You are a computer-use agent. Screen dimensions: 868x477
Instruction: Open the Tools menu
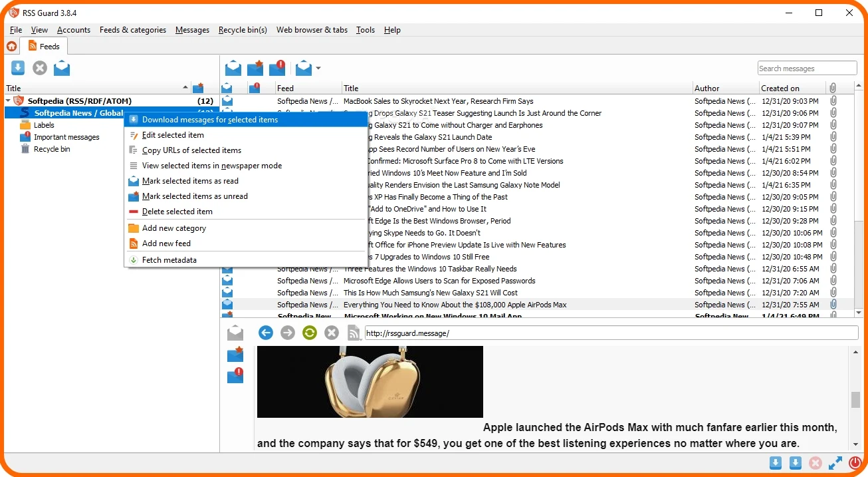click(x=366, y=30)
